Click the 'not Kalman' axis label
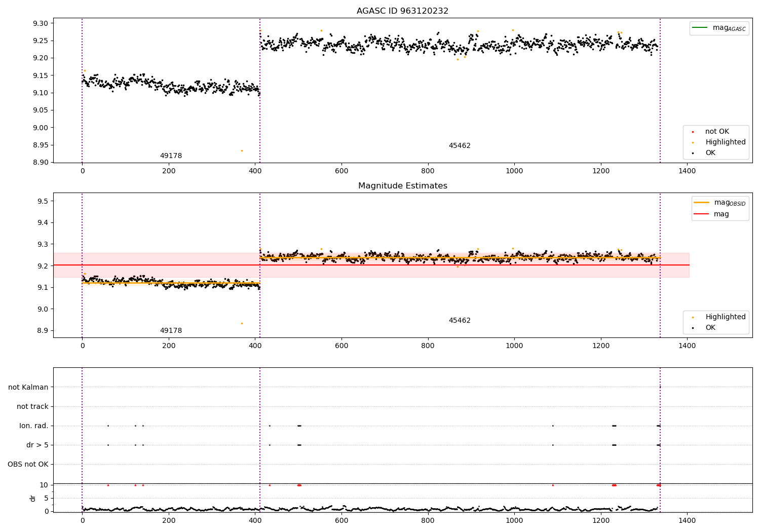This screenshot has width=760, height=532. 28,388
